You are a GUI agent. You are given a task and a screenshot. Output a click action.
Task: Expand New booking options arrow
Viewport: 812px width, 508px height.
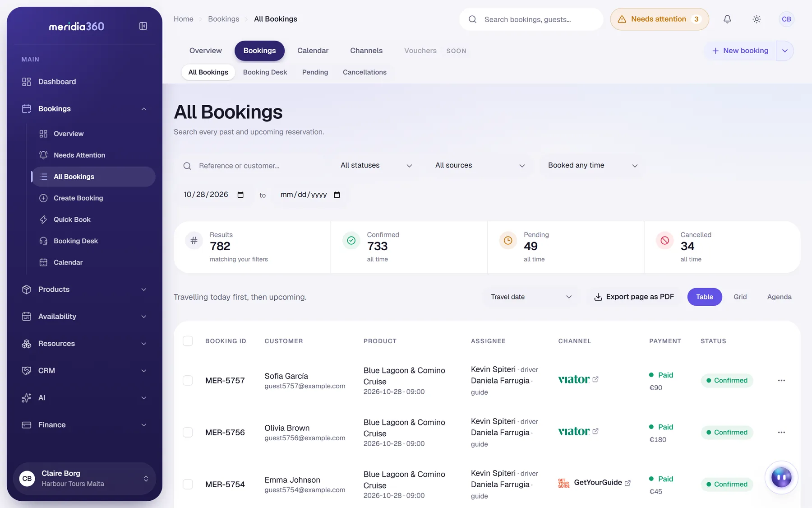(785, 51)
